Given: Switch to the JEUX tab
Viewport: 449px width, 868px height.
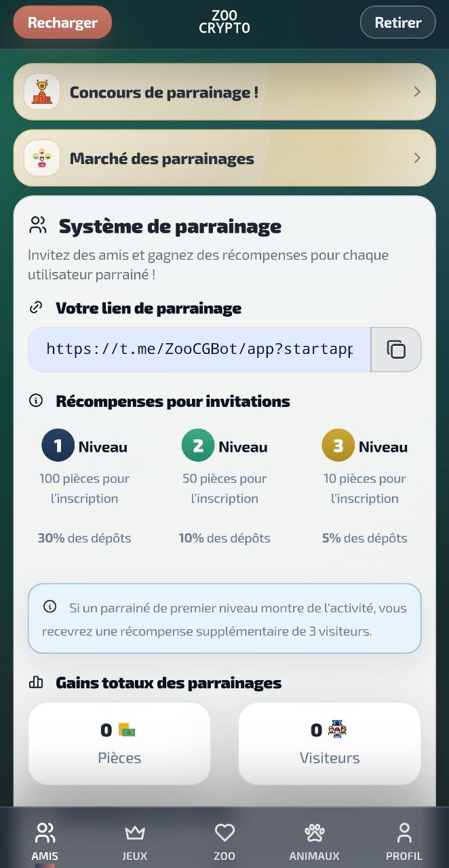Looking at the screenshot, I should click(134, 839).
